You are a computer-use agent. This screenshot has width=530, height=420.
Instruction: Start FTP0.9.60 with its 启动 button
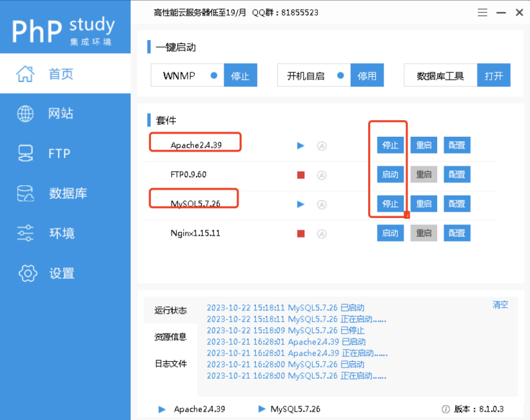390,174
